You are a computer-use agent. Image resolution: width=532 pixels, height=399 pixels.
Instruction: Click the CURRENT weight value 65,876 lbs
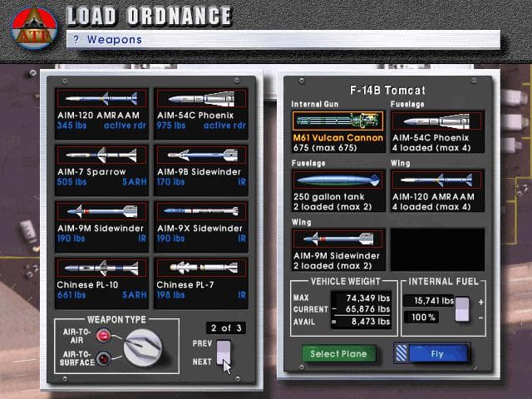(x=367, y=309)
